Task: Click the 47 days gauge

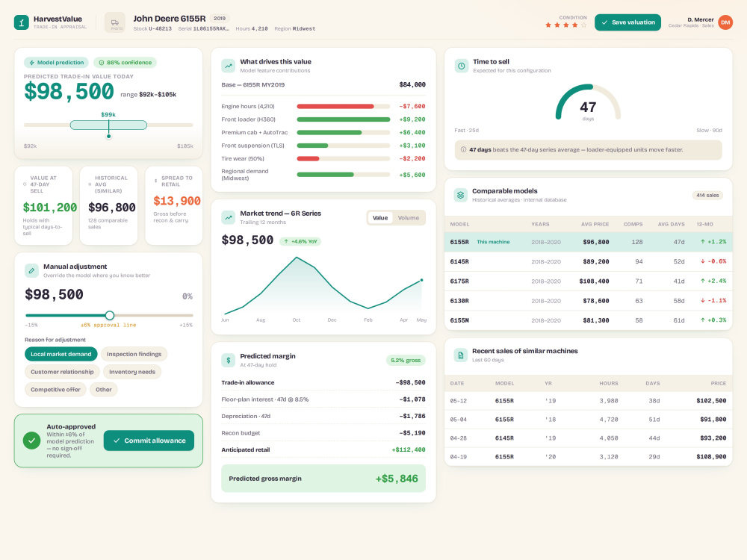Action: coord(588,103)
